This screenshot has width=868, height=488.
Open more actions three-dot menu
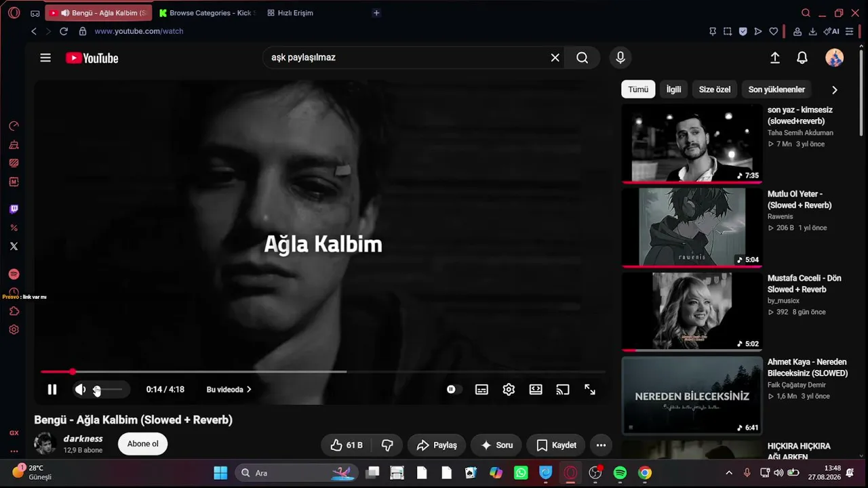click(601, 445)
